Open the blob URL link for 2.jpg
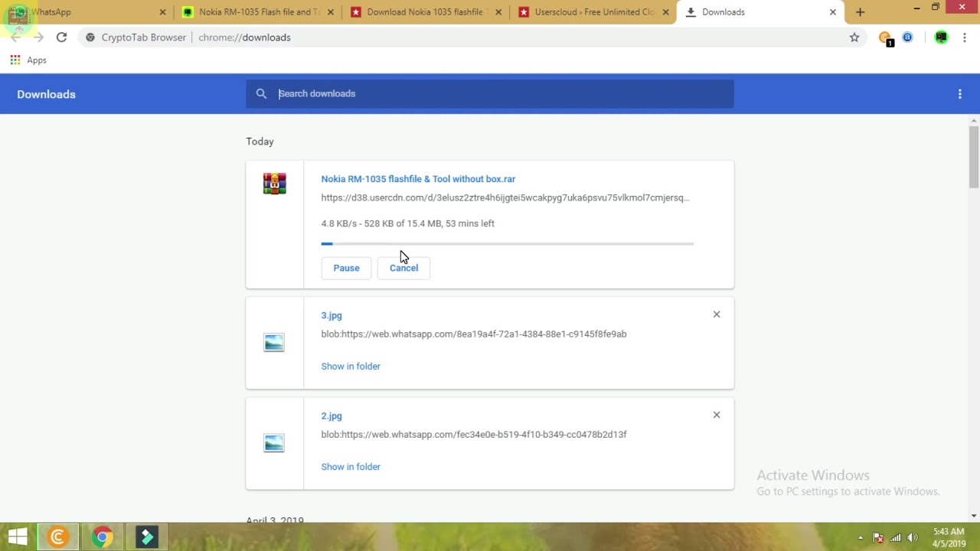Screen dimensions: 980x551 coord(474,435)
